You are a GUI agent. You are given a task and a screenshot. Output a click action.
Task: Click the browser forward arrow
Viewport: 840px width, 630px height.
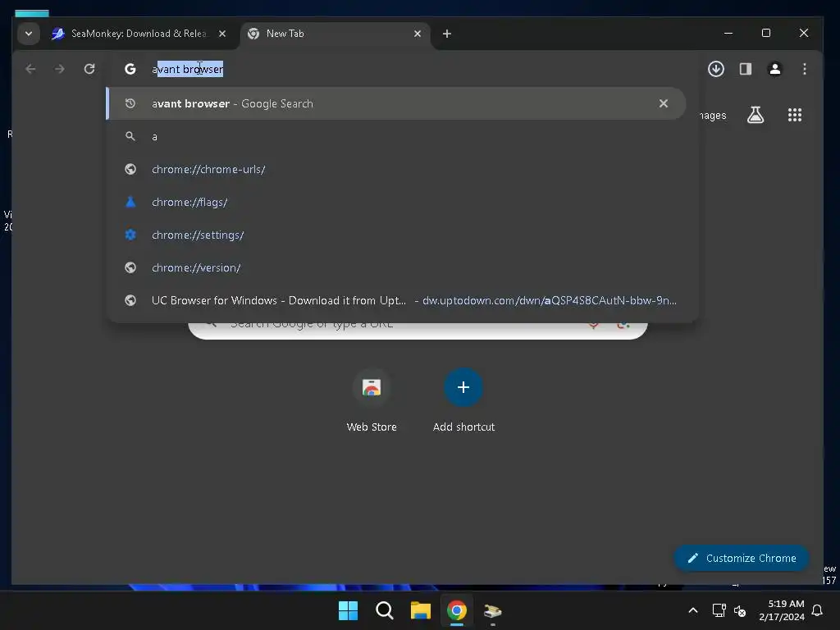pos(59,69)
